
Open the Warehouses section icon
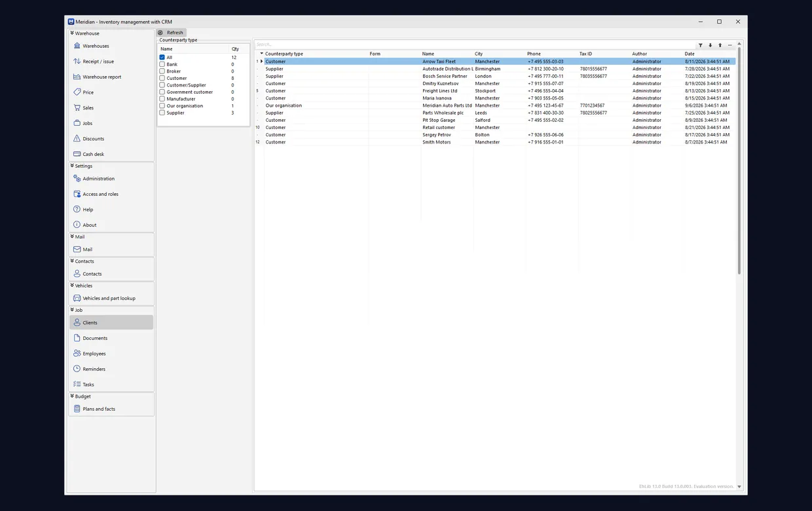77,46
